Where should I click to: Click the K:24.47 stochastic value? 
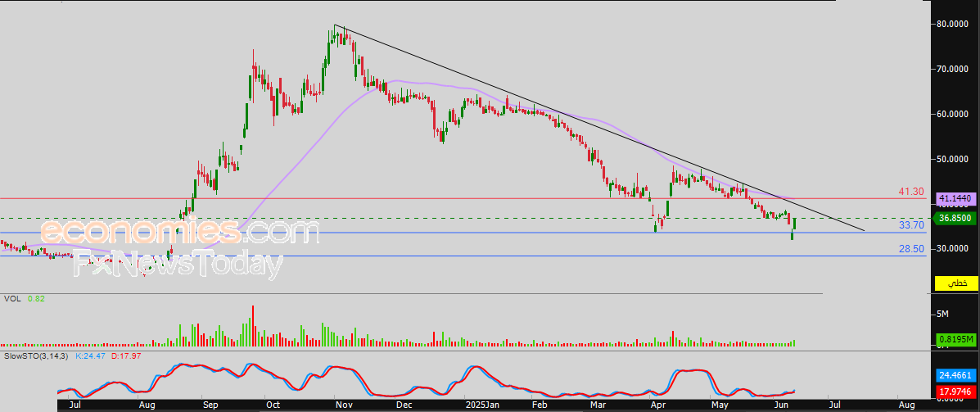tap(90, 355)
